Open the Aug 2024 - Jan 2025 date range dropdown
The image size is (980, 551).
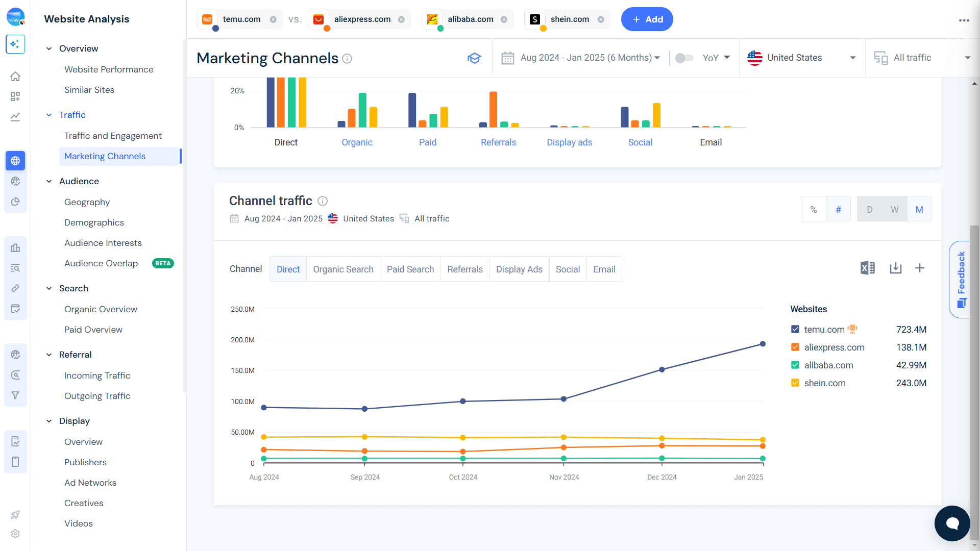click(587, 58)
